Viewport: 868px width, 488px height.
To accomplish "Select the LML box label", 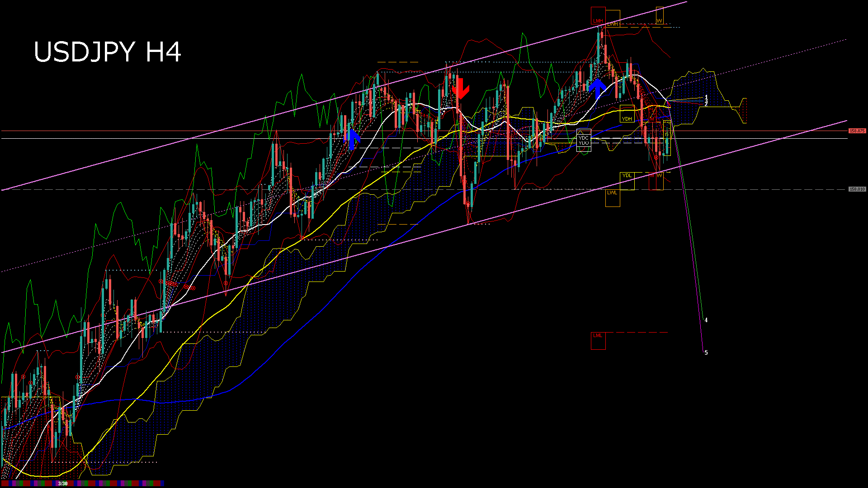I will (x=598, y=336).
